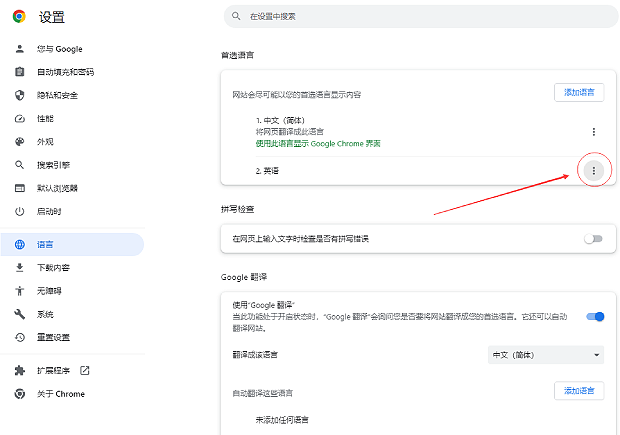Click 下载内容 download arrow icon
The height and width of the screenshot is (435, 620).
tap(19, 268)
